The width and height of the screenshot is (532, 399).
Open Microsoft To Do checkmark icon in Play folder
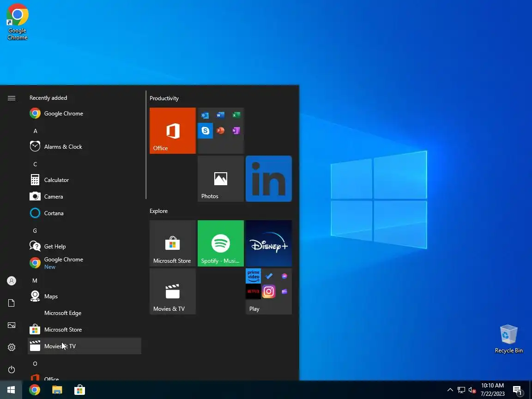[269, 276]
